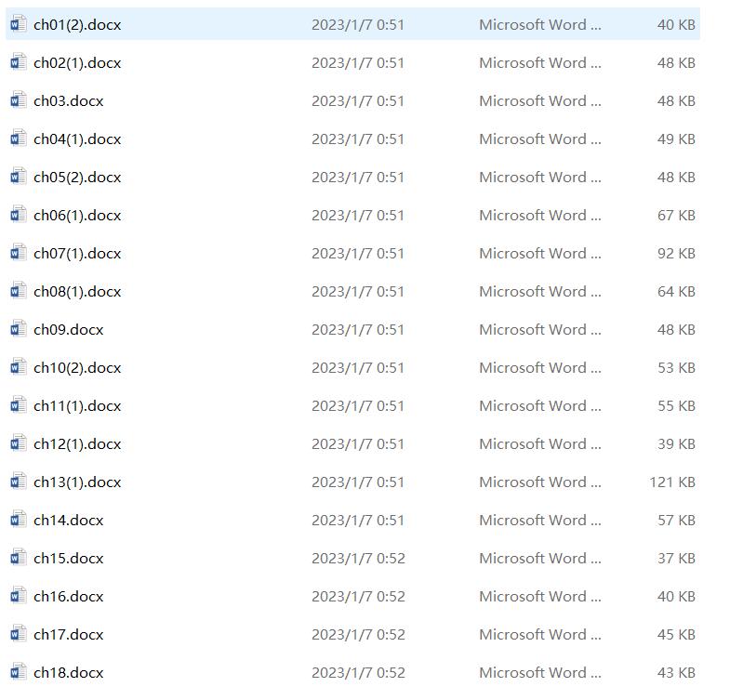Click the Word icon of ch02(1).docx
730x700 pixels.
tap(19, 62)
